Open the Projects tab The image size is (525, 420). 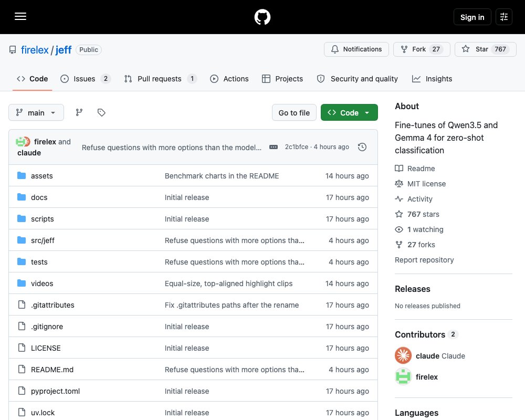[282, 79]
